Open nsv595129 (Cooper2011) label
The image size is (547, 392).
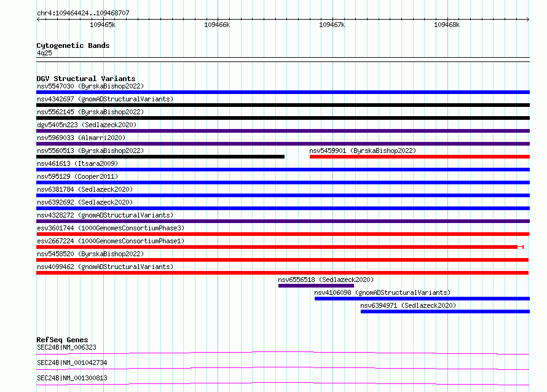[77, 176]
